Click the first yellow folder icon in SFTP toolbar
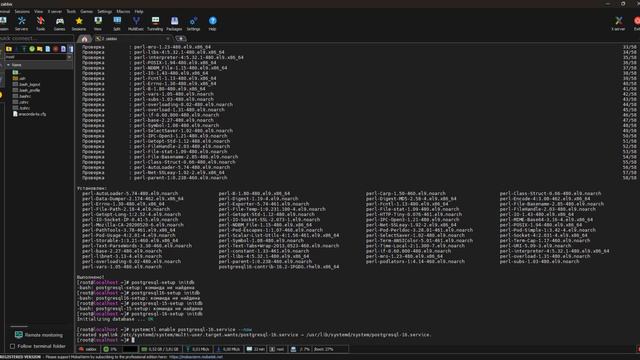This screenshot has height=360, width=640. click(x=9, y=49)
